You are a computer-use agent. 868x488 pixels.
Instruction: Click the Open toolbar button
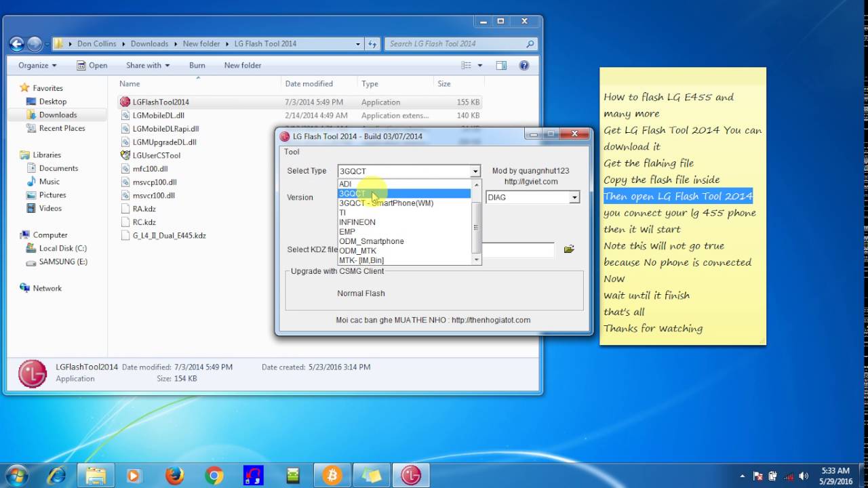tap(92, 66)
